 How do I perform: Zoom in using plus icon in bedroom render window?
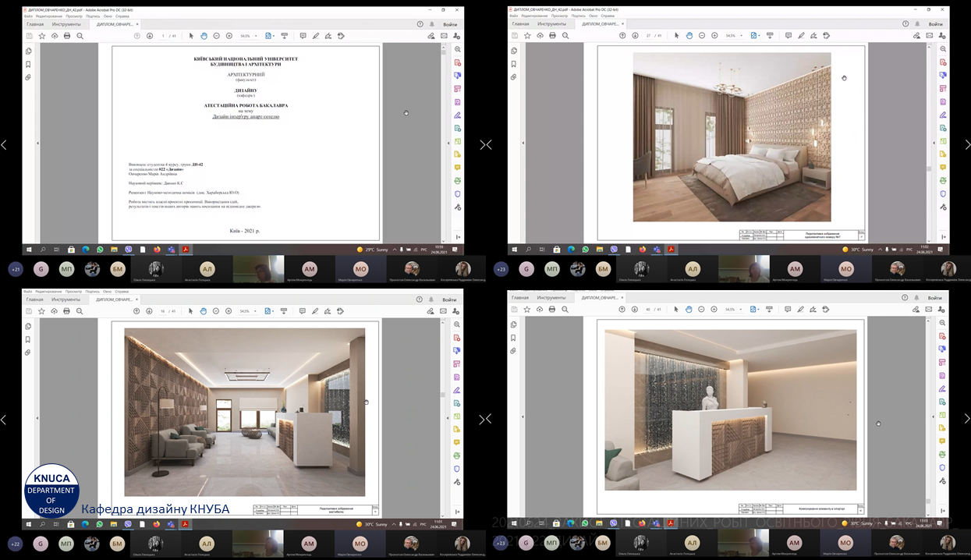point(714,36)
